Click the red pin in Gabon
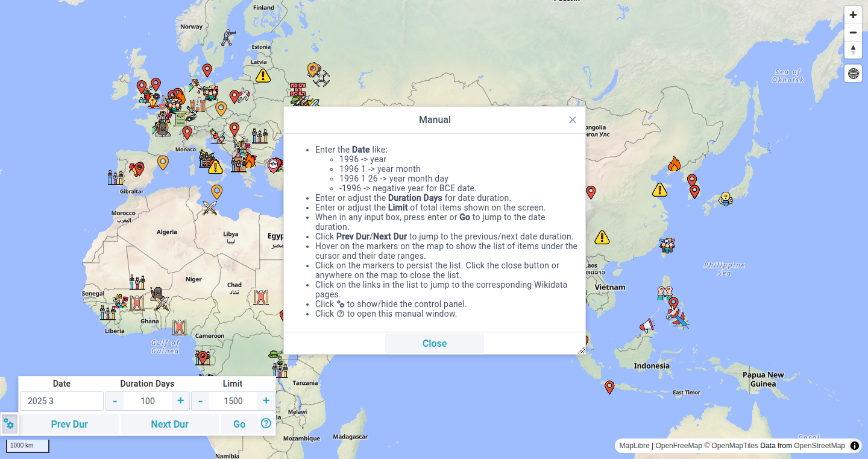Screen dimensions: 868x459 coord(203,358)
